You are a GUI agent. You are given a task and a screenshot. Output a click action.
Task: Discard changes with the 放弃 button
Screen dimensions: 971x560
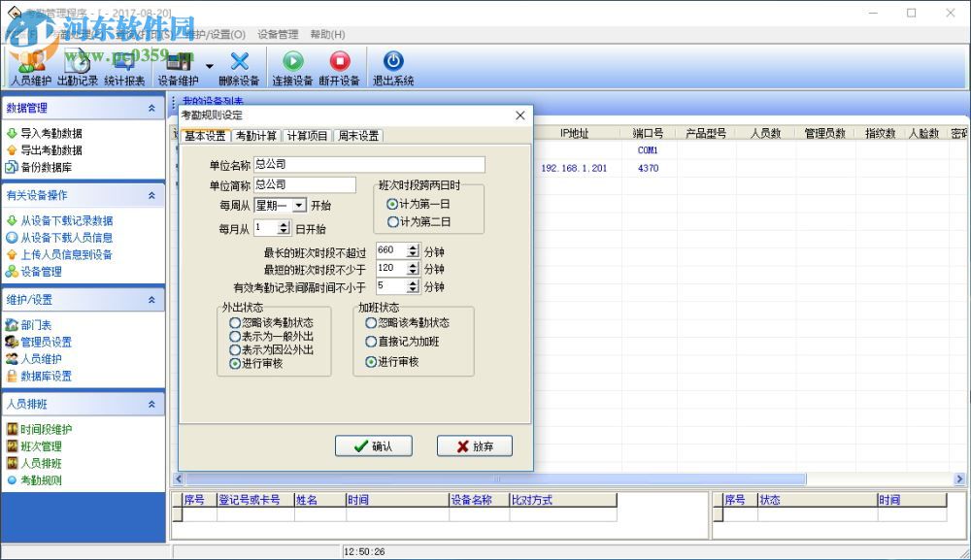[x=472, y=445]
